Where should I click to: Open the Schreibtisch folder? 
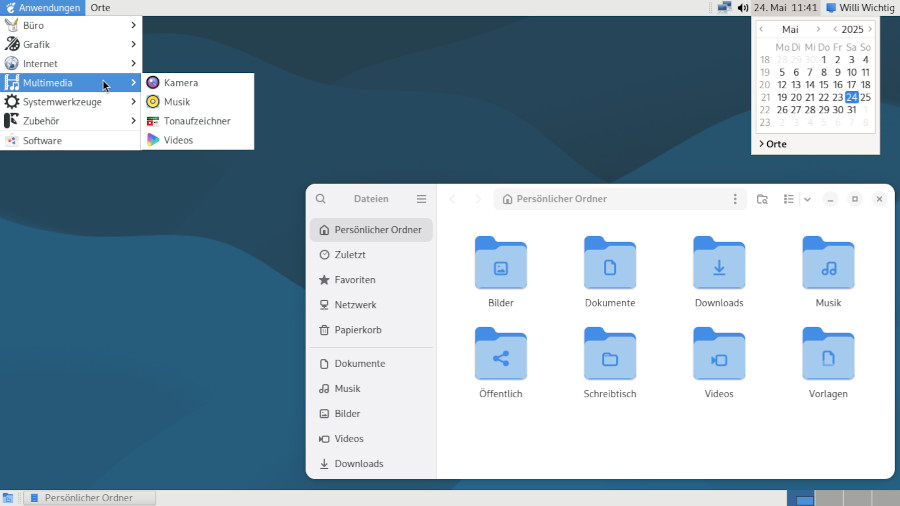click(x=610, y=363)
